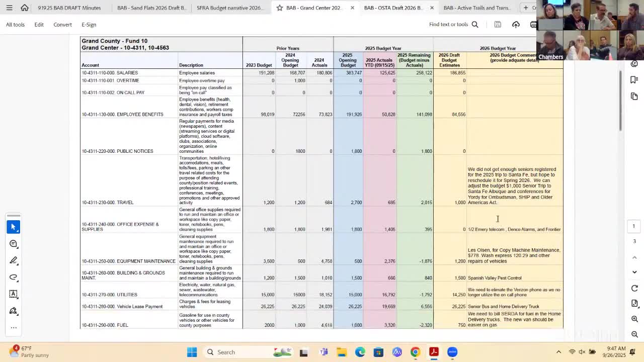Open the E-Sign menu
The width and height of the screenshot is (644, 362).
pos(89,24)
